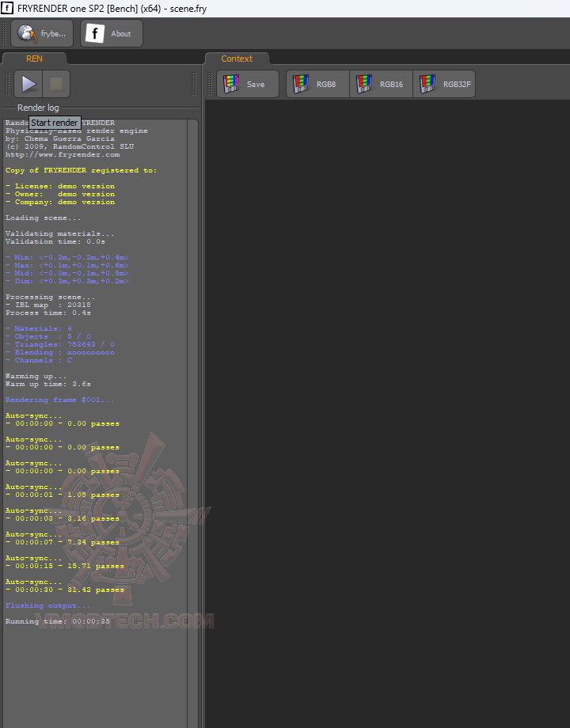Viewport: 570px width, 728px height.
Task: Click the '00:00:01 - 1.08 passes' entry
Action: pos(63,495)
